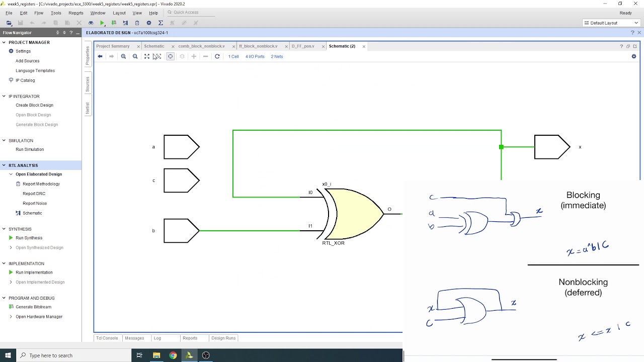Expand Open Synthesized Design
This screenshot has width=644, height=362.
pyautogui.click(x=11, y=247)
